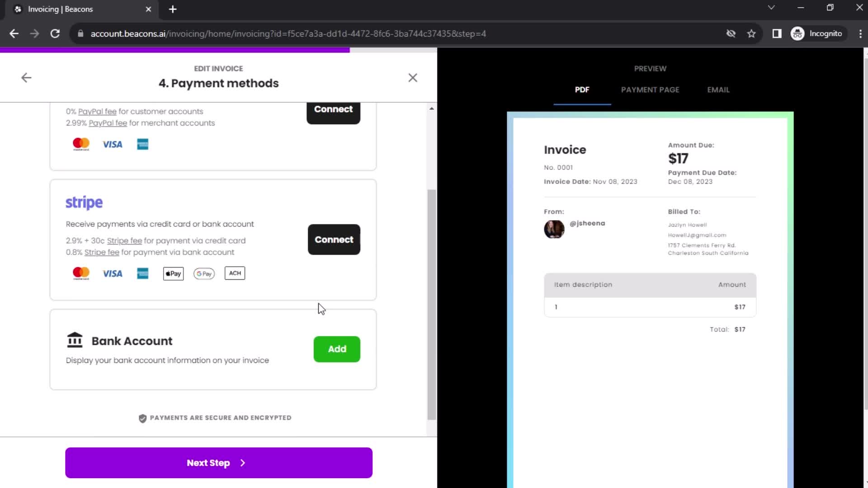The height and width of the screenshot is (488, 868).
Task: Connect Stripe payment method
Action: 333,239
